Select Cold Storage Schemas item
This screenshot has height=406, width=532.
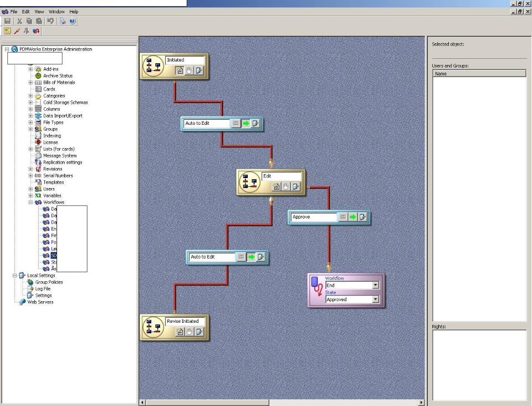tap(65, 102)
